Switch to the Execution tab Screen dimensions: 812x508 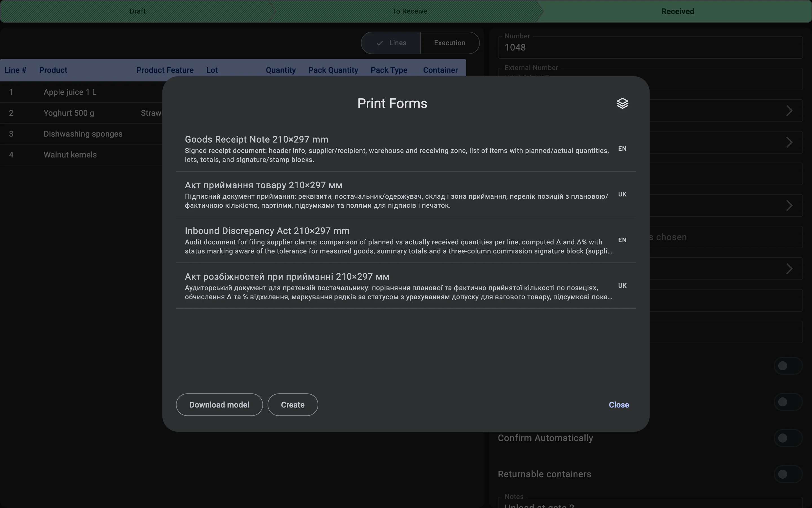(450, 43)
